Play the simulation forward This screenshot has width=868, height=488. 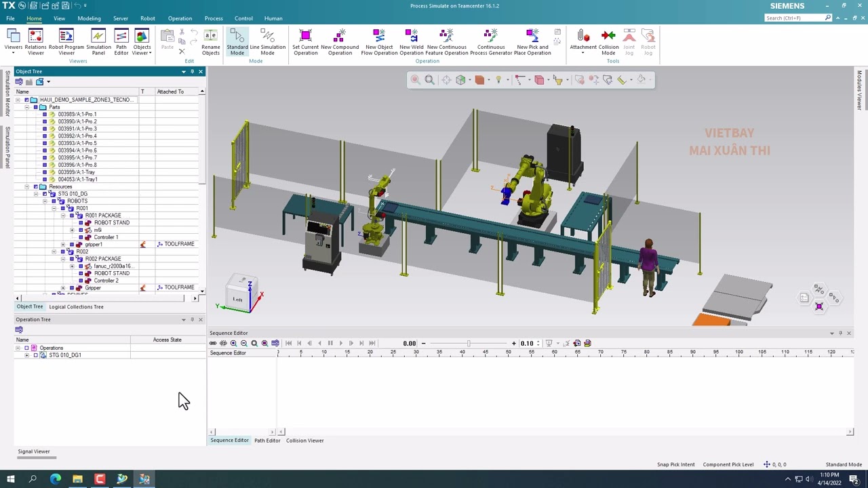pyautogui.click(x=341, y=343)
